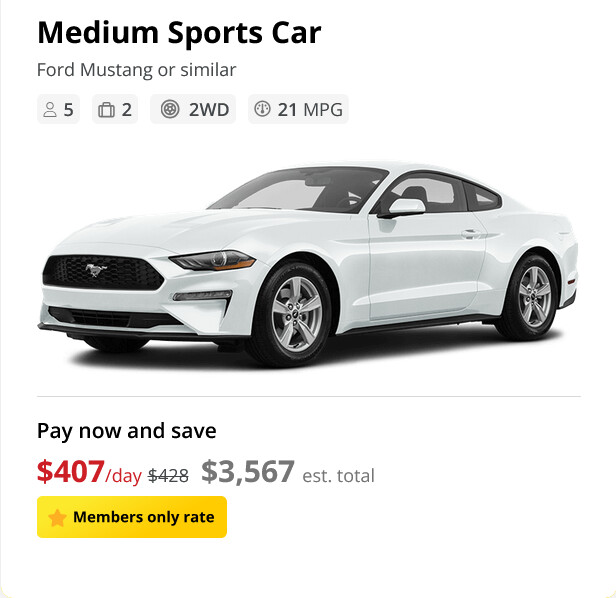This screenshot has height=598, width=616.
Task: Click the 'Pay now and save' heading
Action: [x=126, y=431]
